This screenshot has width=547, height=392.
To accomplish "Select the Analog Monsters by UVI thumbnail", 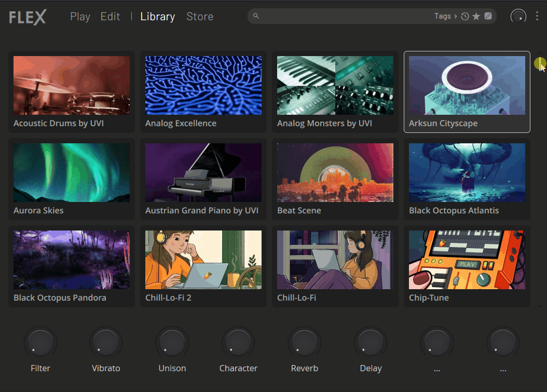I will (x=335, y=85).
